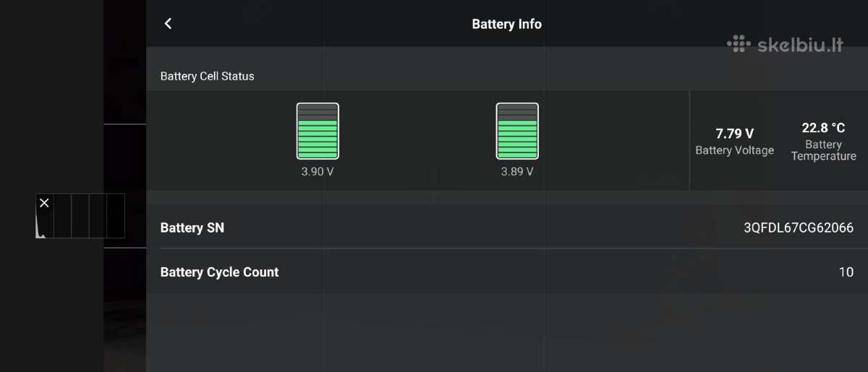This screenshot has width=868, height=372.
Task: Select the 3.89 V cell reading
Action: click(517, 172)
